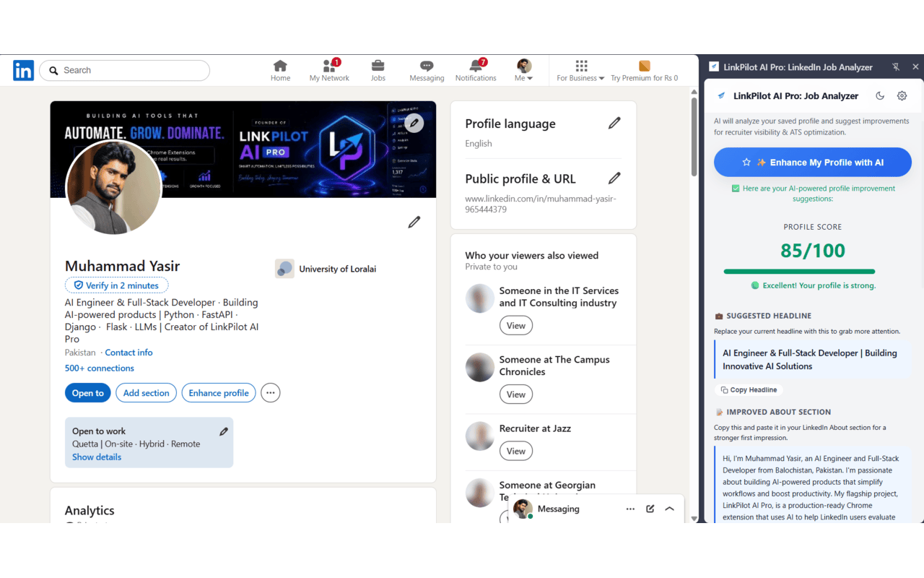
Task: Expand the Messaging overlay chevron
Action: tap(669, 509)
